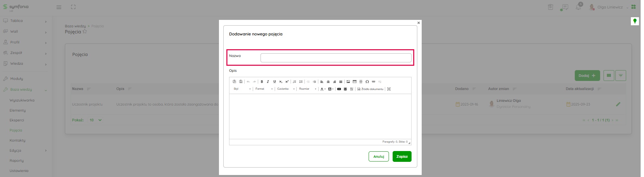
Task: Insert a special character (omega)
Action: [367, 82]
